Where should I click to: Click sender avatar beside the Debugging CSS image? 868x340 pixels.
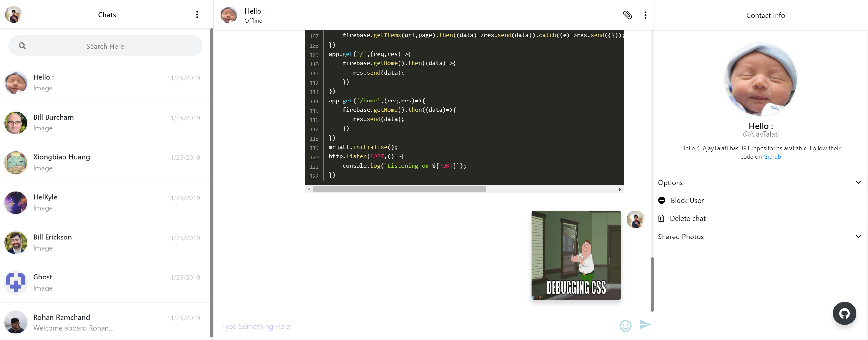636,220
